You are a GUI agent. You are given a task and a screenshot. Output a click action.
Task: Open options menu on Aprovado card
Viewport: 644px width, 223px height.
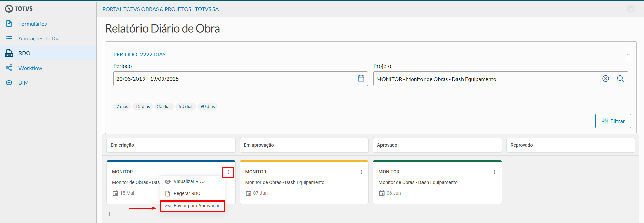(x=494, y=172)
